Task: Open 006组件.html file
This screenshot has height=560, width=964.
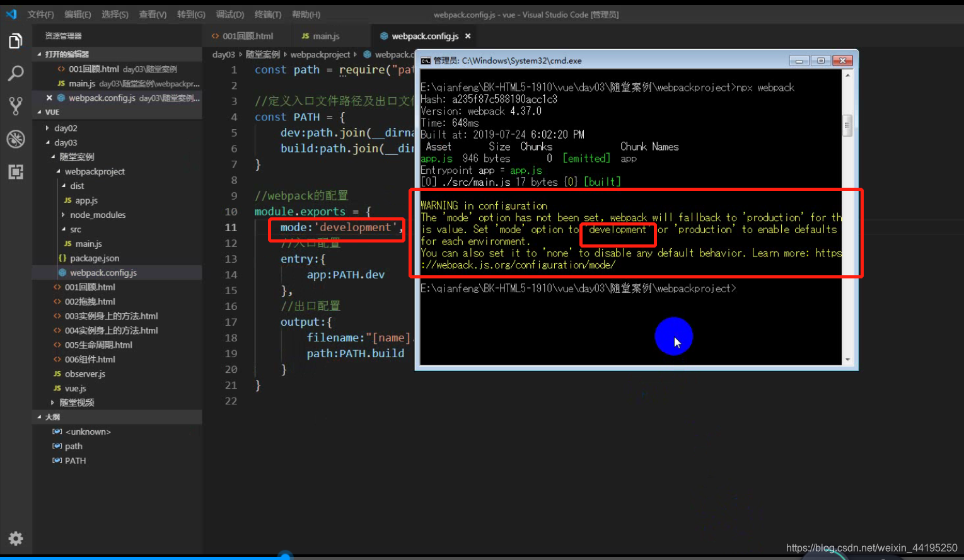Action: click(x=90, y=360)
